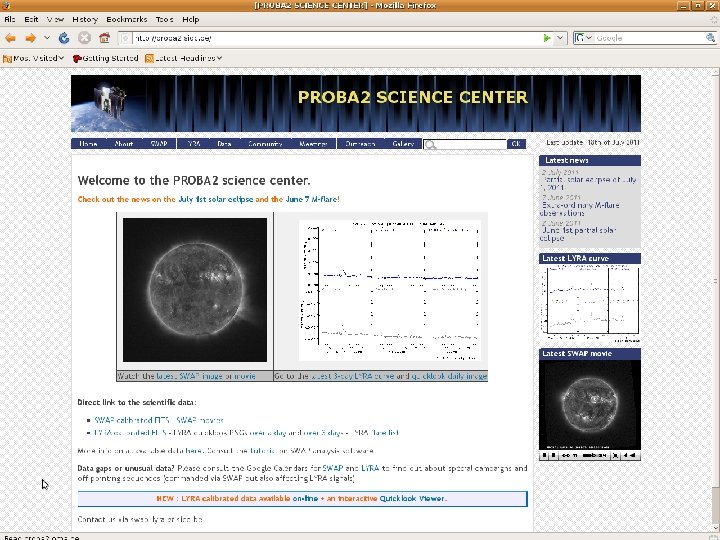This screenshot has height=540, width=720.
Task: Open the Quicklook Viewer link
Action: tap(412, 499)
